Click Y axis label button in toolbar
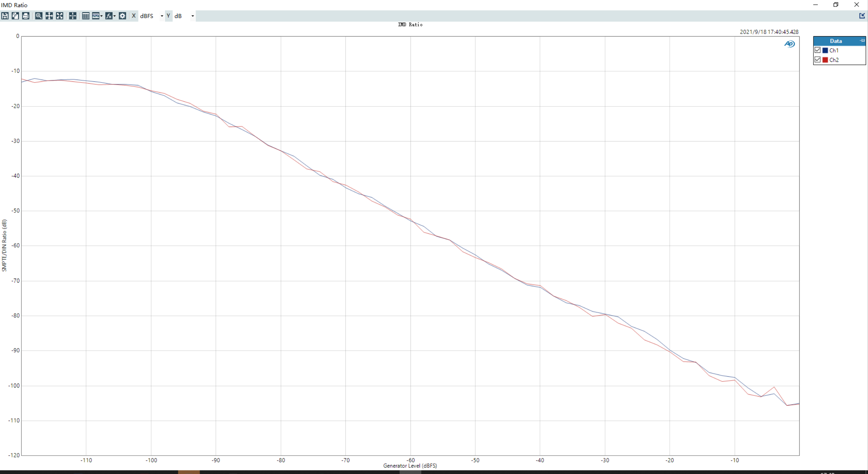Screen dimensions: 868x474 pos(169,16)
